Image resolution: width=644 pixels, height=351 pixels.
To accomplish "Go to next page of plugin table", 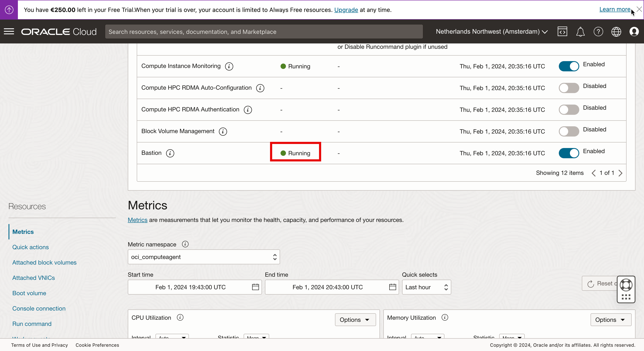I will coord(621,173).
